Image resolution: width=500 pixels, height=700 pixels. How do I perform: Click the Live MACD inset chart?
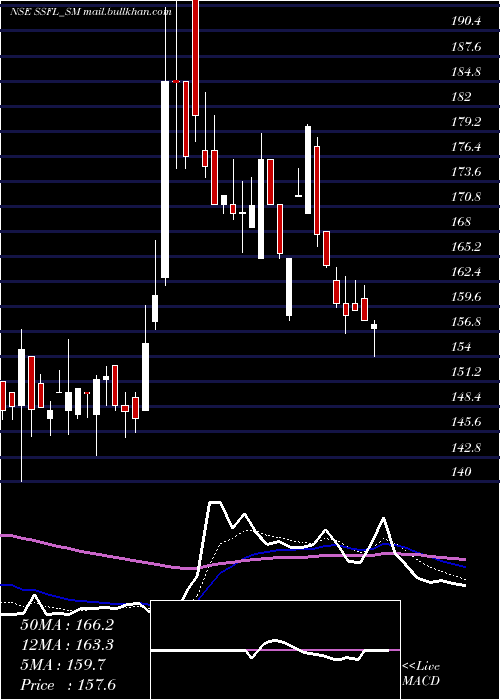click(x=275, y=650)
